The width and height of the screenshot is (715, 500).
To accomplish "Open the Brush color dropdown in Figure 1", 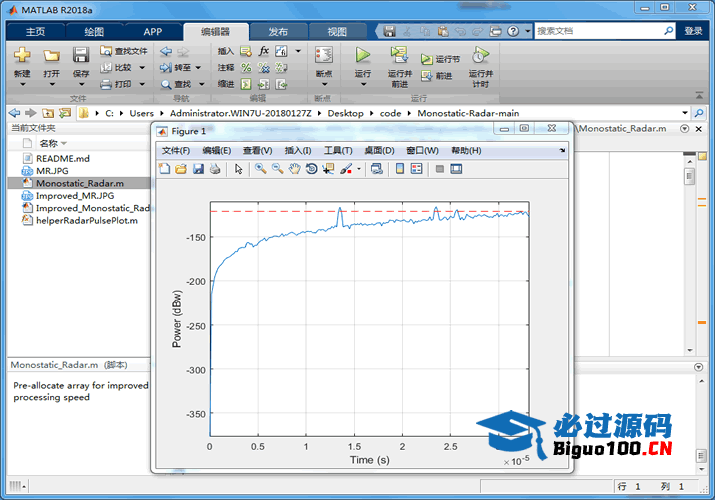I will (358, 169).
